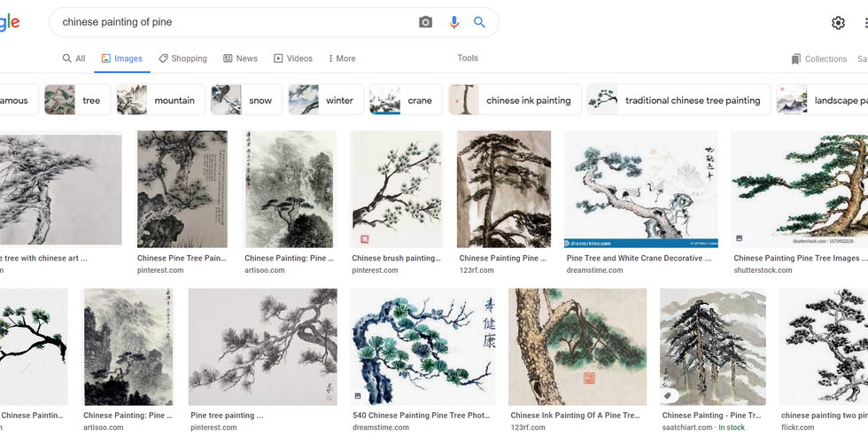Search by image camera icon
The width and height of the screenshot is (868, 443).
(425, 22)
